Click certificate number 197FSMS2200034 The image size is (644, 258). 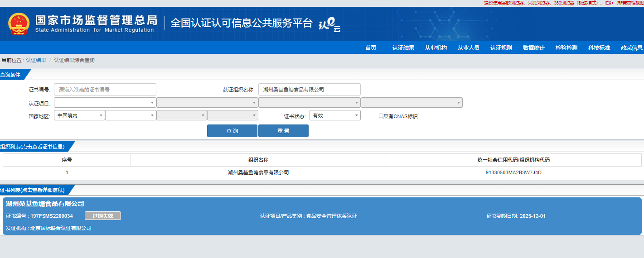click(x=52, y=216)
